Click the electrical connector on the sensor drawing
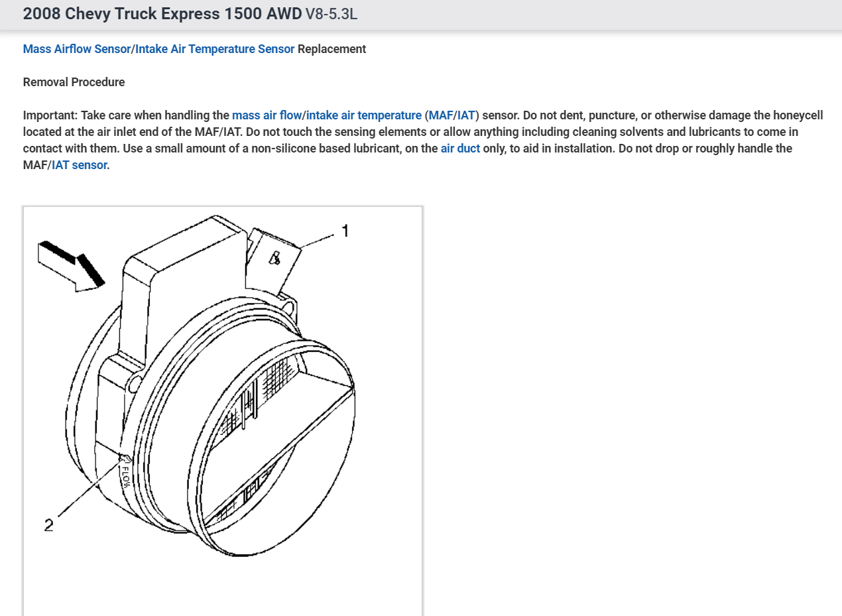 (273, 259)
